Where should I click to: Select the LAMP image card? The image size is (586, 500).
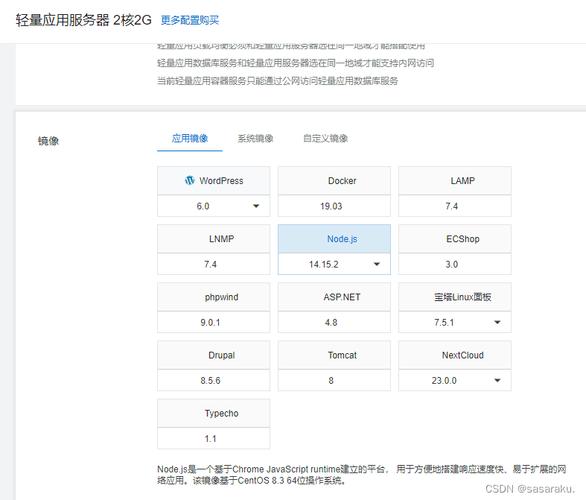coord(455,181)
